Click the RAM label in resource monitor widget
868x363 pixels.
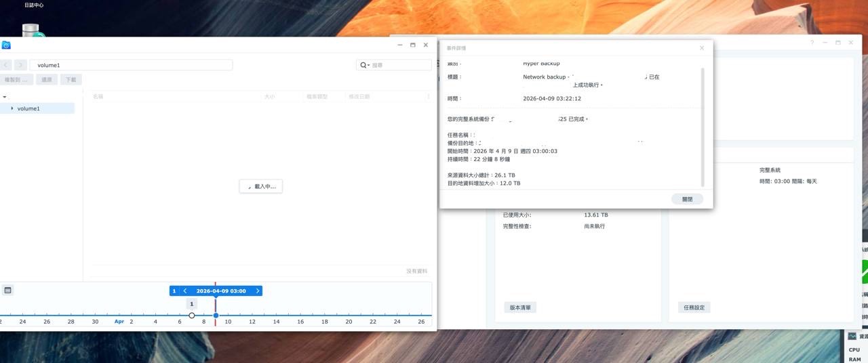(854, 359)
